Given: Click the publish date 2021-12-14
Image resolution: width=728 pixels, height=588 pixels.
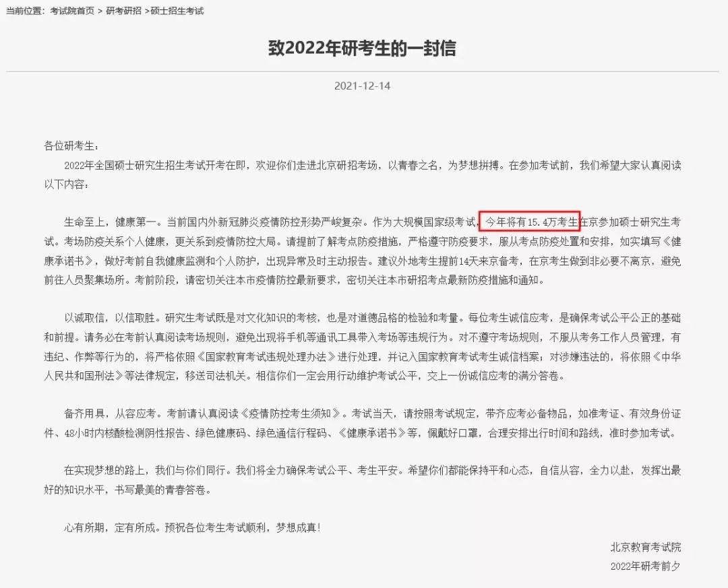Looking at the screenshot, I should pyautogui.click(x=362, y=86).
